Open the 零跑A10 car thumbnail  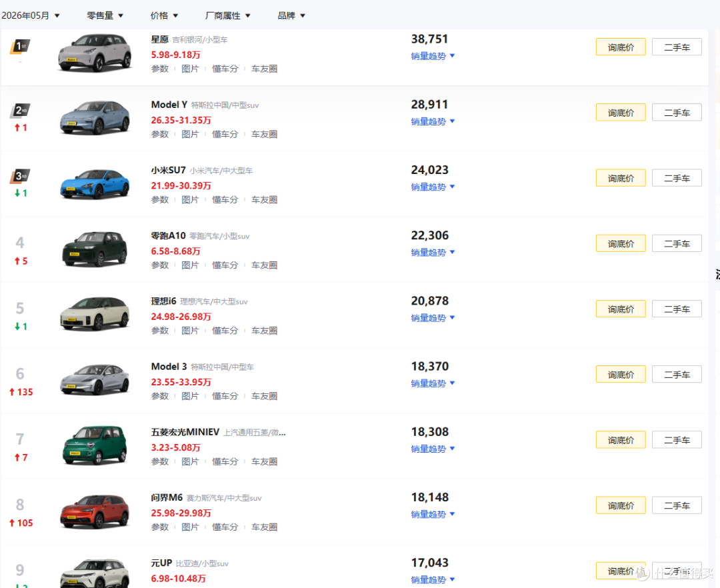pyautogui.click(x=95, y=249)
